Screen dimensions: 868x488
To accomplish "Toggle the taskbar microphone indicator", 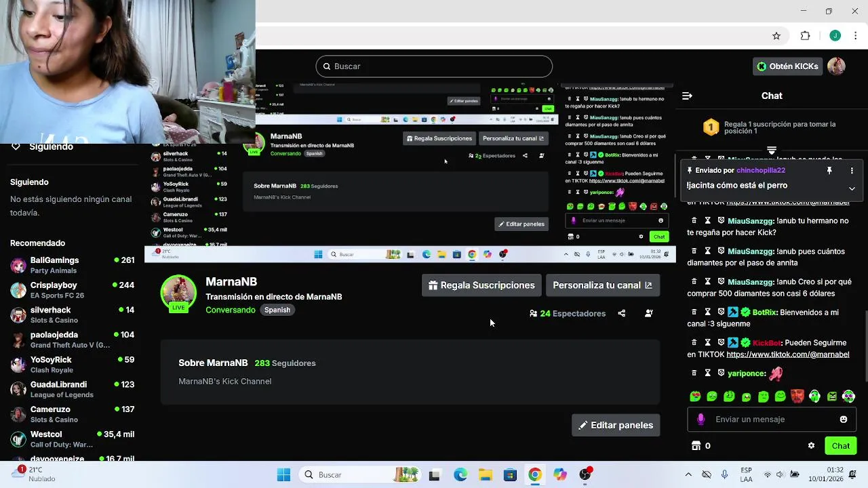I will [x=724, y=475].
